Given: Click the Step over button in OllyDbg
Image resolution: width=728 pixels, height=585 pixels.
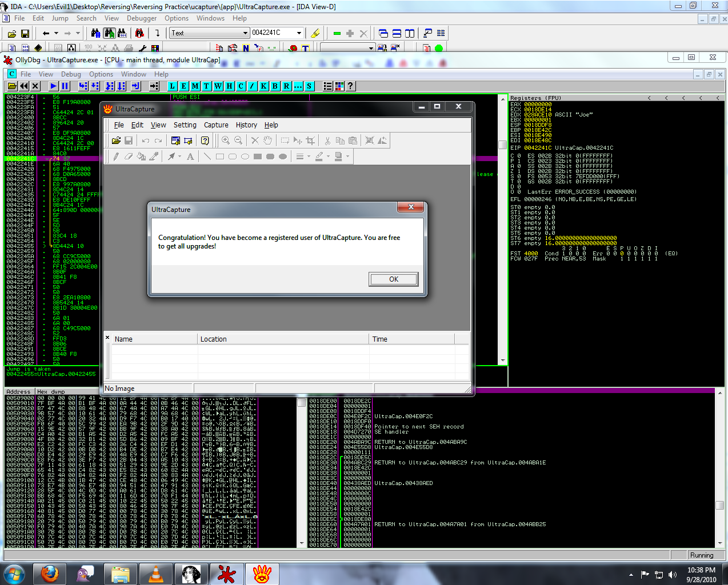Looking at the screenshot, I should pos(95,86).
